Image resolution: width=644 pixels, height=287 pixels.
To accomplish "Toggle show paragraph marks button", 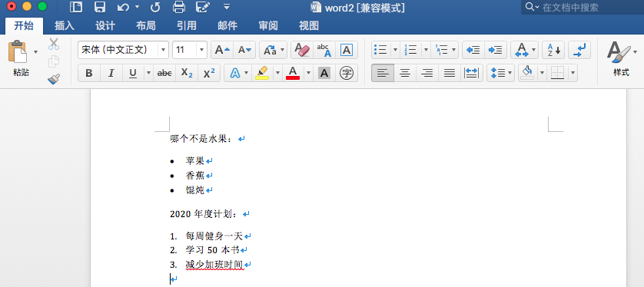I will 580,50.
